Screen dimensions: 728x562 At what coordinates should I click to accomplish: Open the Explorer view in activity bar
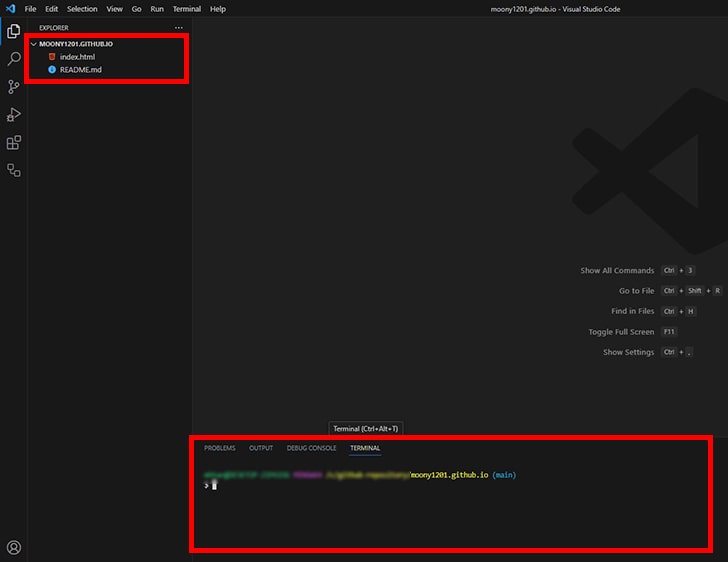click(x=14, y=32)
